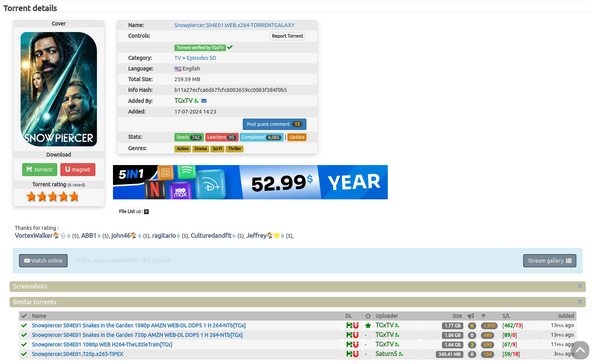Click magnet icon for TheLittleTrain row
This screenshot has width=595, height=364.
(x=356, y=345)
